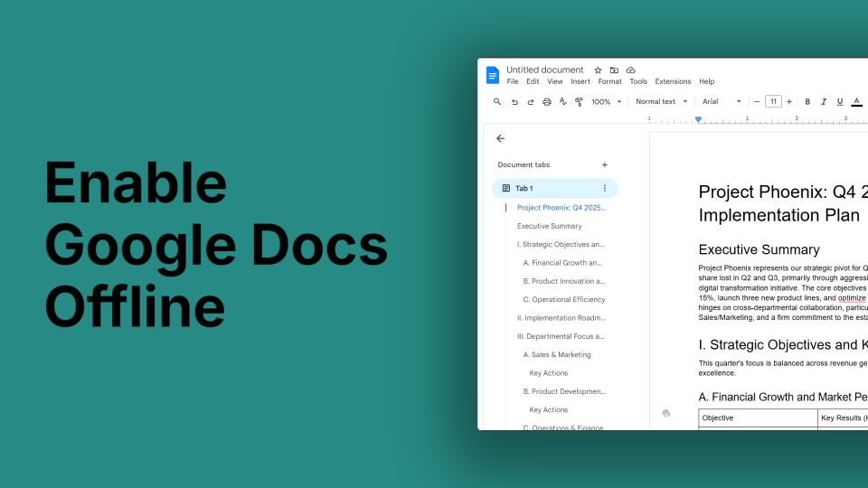Click the Document tabs panel label
The height and width of the screenshot is (488, 868).
[x=524, y=164]
